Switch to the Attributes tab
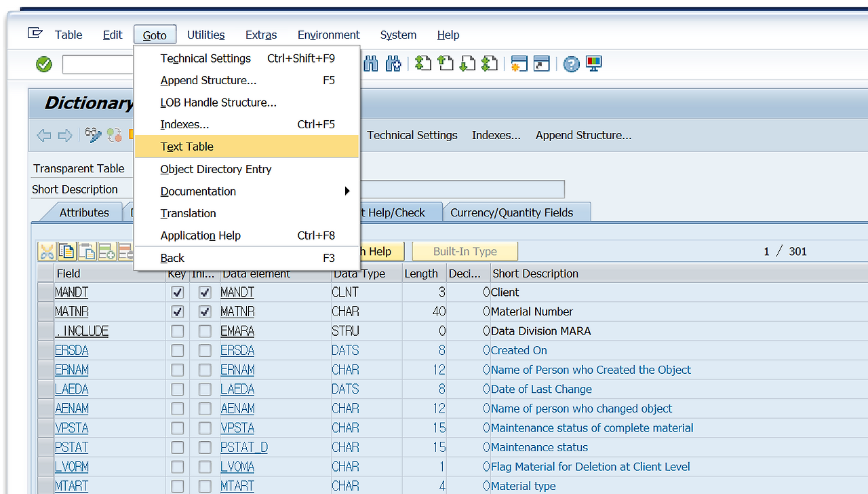The image size is (868, 494). [x=84, y=212]
